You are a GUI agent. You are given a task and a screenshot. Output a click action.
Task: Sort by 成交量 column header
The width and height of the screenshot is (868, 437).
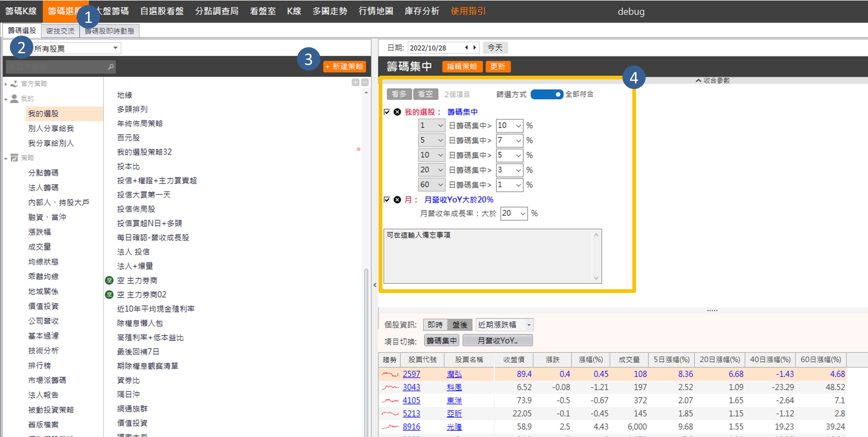click(629, 360)
